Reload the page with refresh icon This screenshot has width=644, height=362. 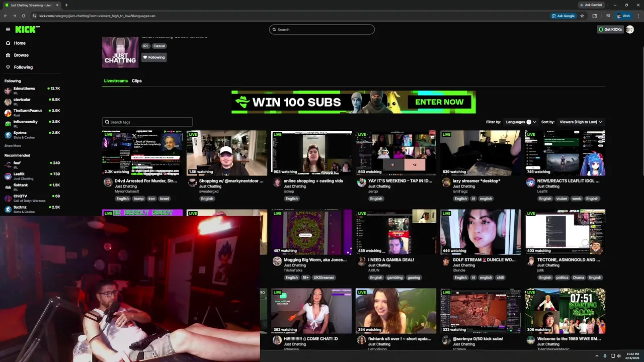point(23,16)
